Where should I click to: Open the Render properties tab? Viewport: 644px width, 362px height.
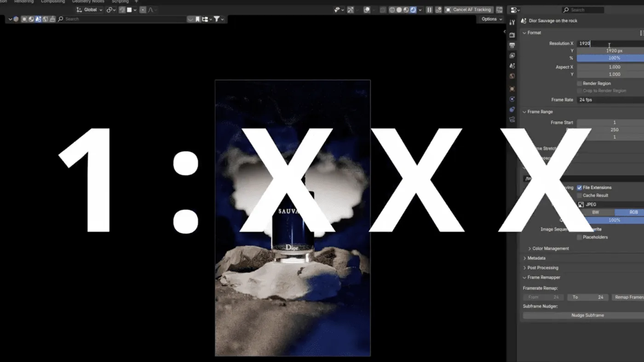(512, 35)
